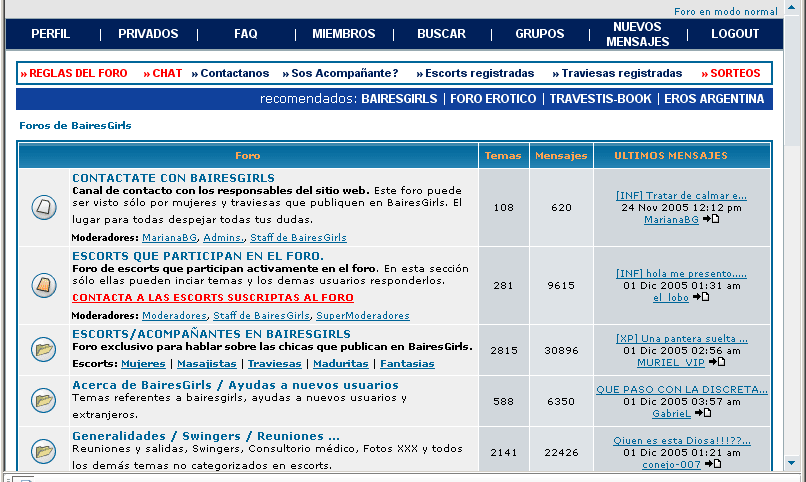Open CONTACTATE CON BAIRESGIRLS forum
The image size is (806, 482).
(x=173, y=178)
